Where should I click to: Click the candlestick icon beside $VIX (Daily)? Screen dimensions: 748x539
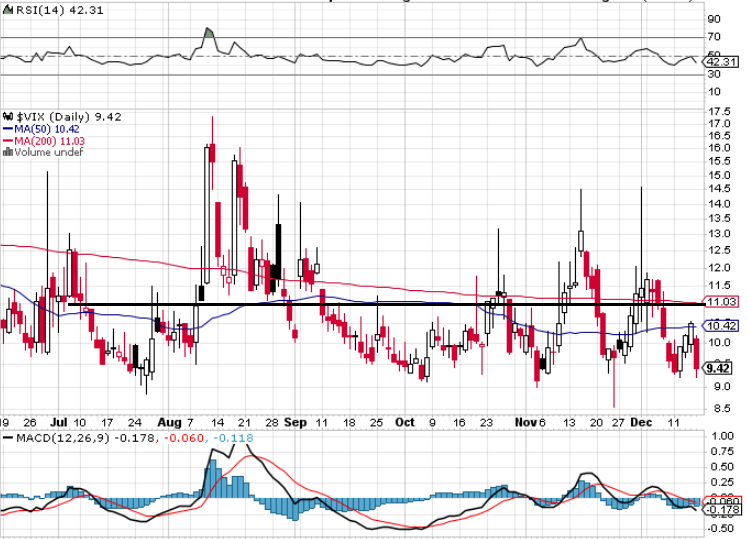pos(5,117)
